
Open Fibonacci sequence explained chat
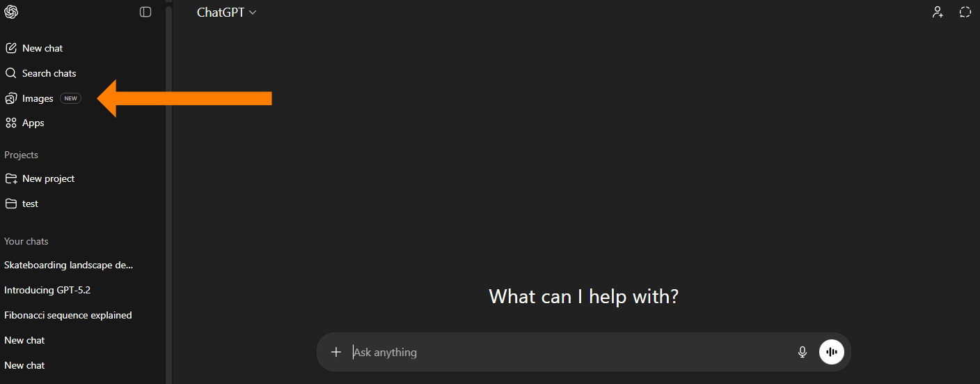tap(68, 315)
